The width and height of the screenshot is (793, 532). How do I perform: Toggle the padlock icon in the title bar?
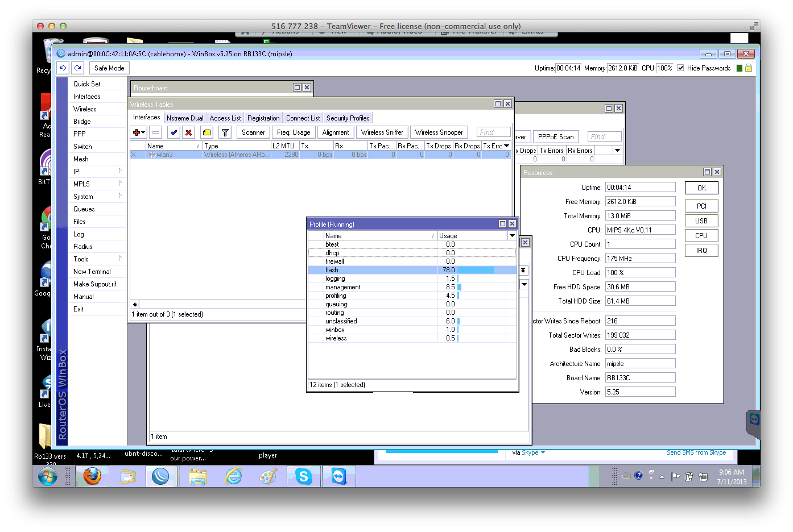(747, 68)
